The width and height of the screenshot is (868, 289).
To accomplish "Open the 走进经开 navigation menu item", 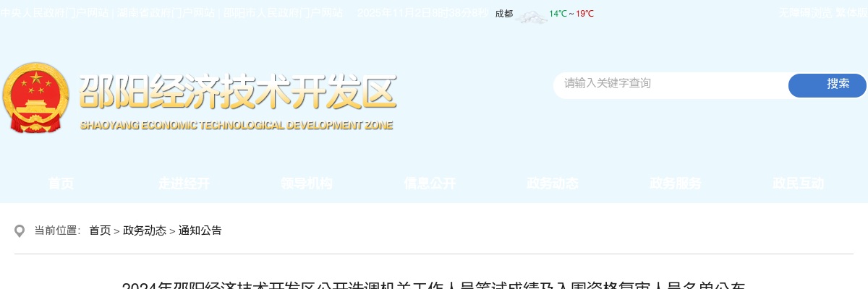I will (x=184, y=184).
